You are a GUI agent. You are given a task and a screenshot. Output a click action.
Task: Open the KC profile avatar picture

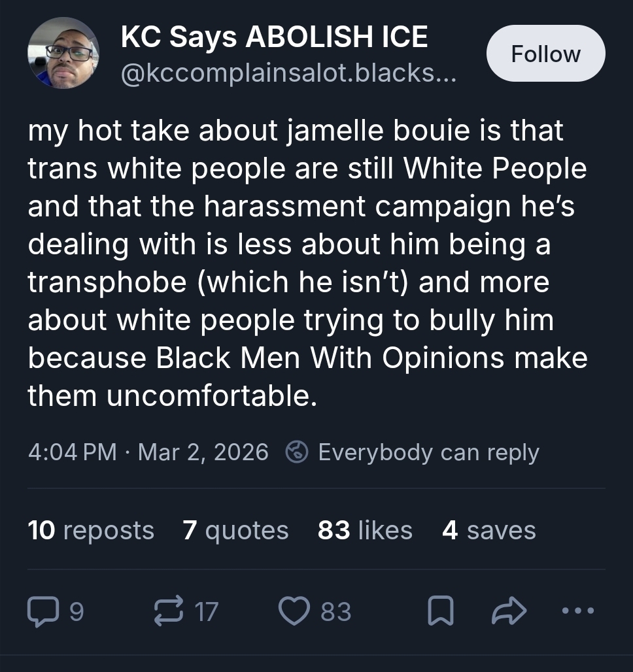pyautogui.click(x=63, y=53)
